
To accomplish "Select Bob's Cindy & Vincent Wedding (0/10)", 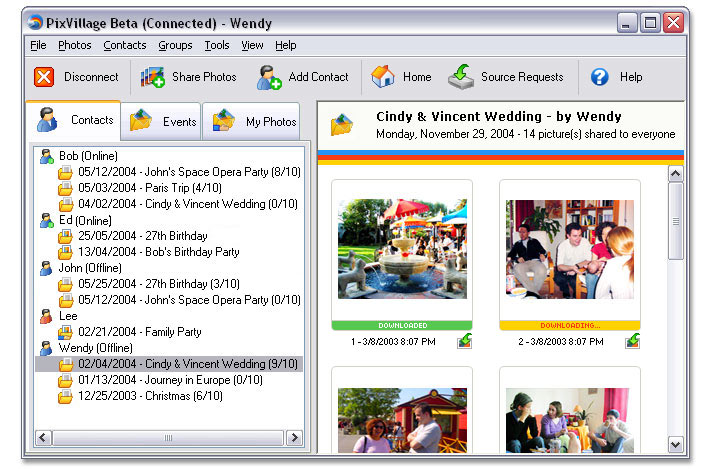I will [188, 204].
